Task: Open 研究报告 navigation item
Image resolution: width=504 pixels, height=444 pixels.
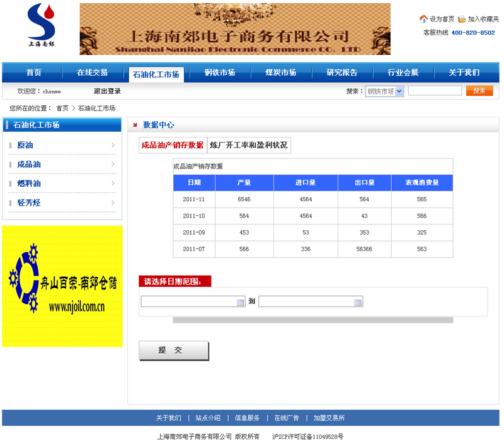Action: coord(341,73)
